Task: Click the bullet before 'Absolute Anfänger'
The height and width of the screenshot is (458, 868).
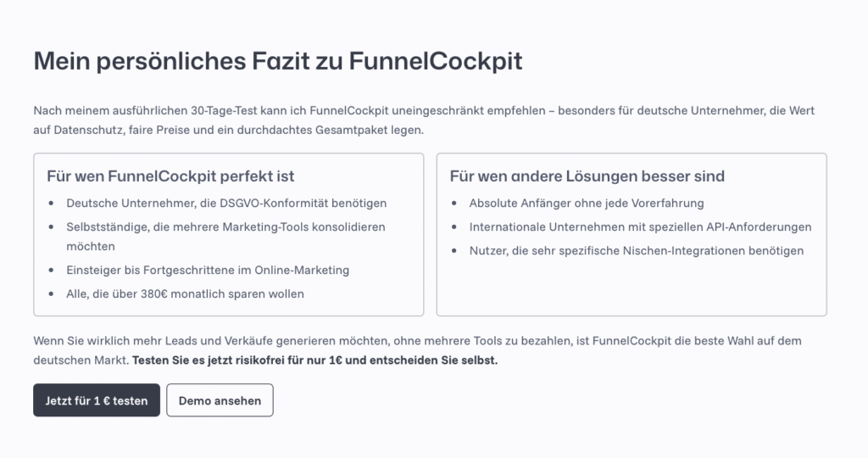Action: [454, 204]
